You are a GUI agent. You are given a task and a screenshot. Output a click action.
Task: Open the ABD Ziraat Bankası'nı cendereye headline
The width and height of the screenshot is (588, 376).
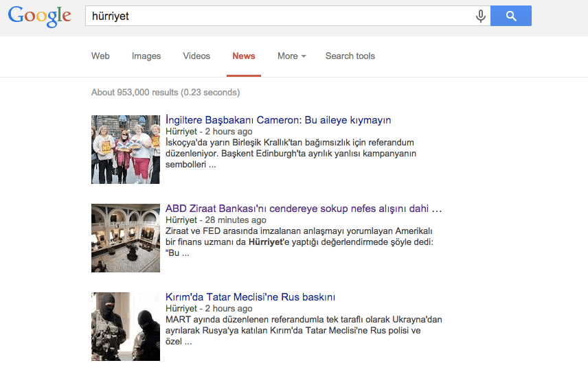[304, 208]
